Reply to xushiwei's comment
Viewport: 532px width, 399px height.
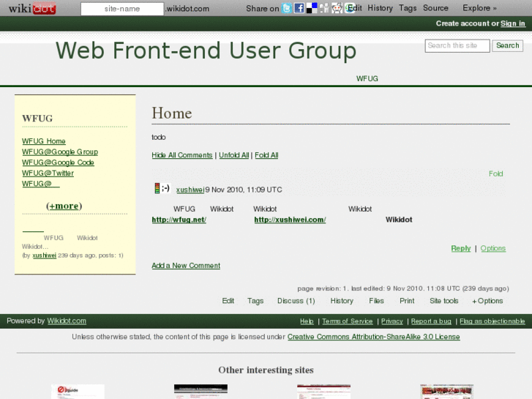click(461, 248)
